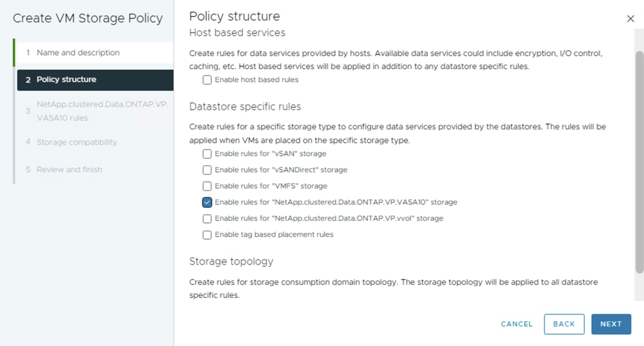Enable tag based placement rules
Viewport: 644px width, 346px height.
(x=207, y=235)
